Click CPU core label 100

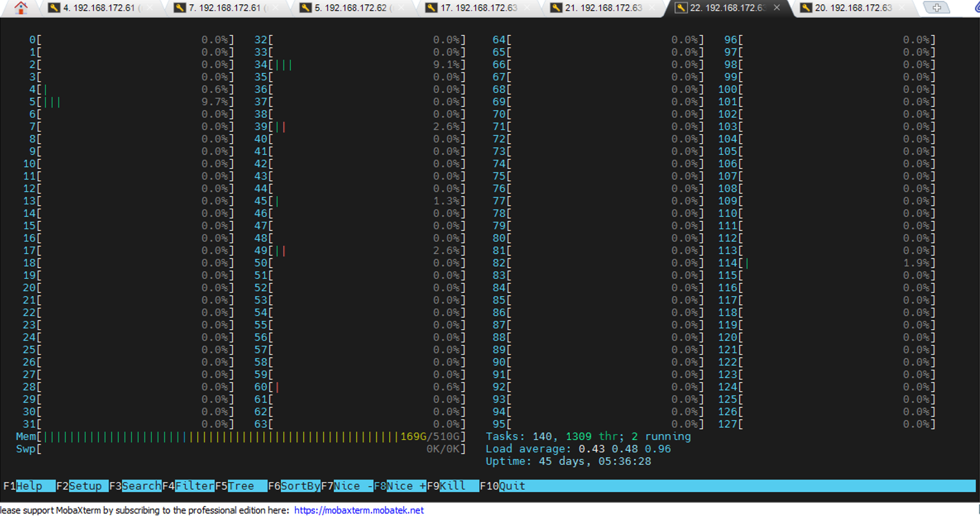pyautogui.click(x=728, y=90)
